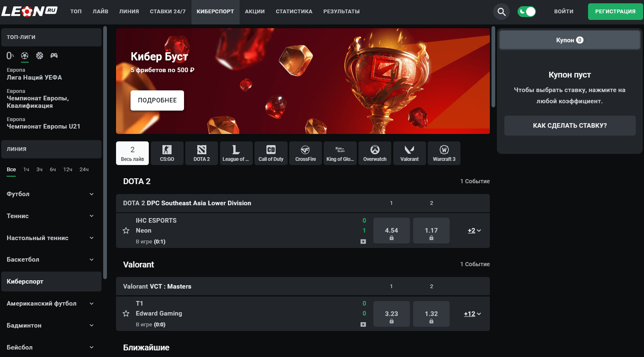Open Valorant VCT : Masters tournament
The image size is (644, 357).
(157, 287)
